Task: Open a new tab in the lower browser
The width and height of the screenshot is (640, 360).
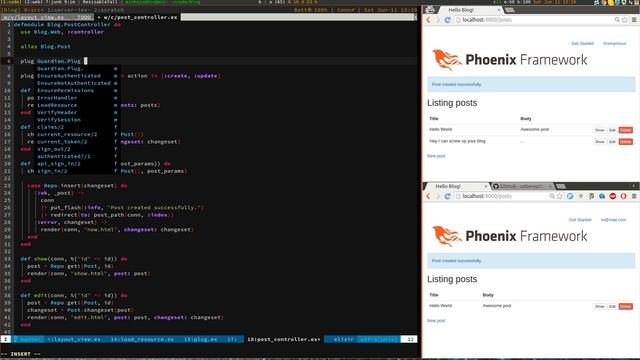Action: pos(561,186)
